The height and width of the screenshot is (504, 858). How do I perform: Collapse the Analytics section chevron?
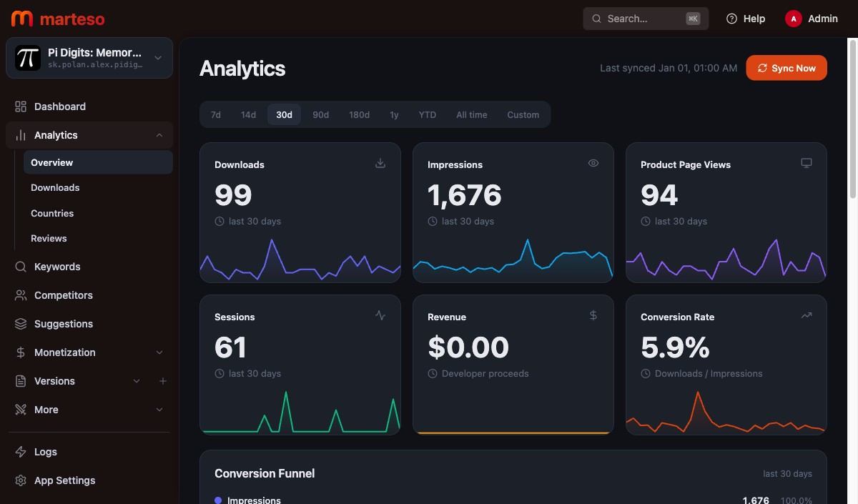(x=159, y=135)
